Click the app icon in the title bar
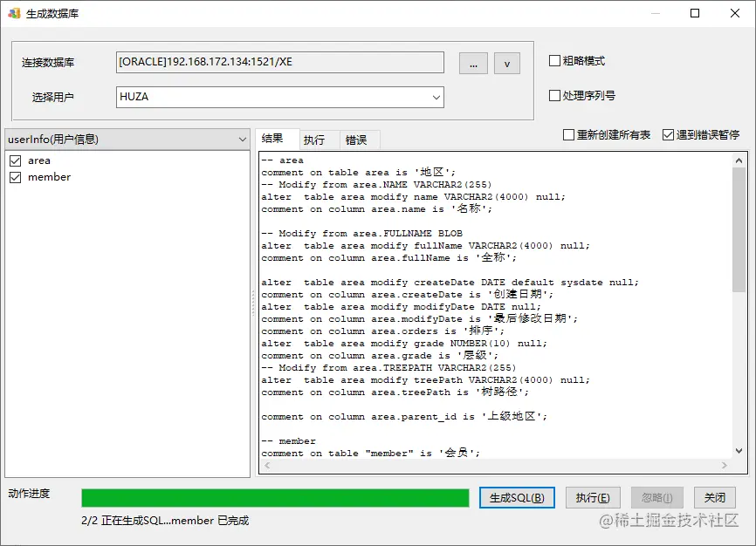The width and height of the screenshot is (756, 546). (14, 13)
